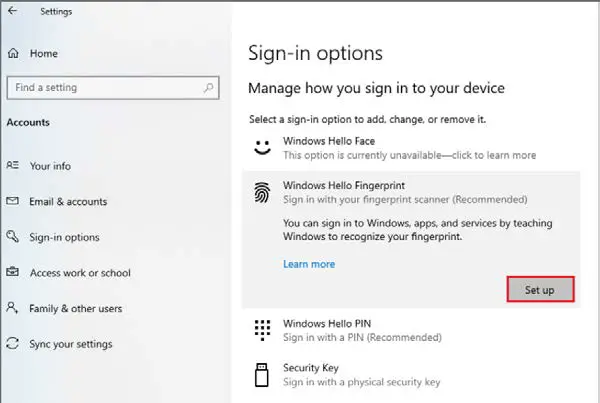Open the Learn more link
600x403 pixels.
coord(309,264)
